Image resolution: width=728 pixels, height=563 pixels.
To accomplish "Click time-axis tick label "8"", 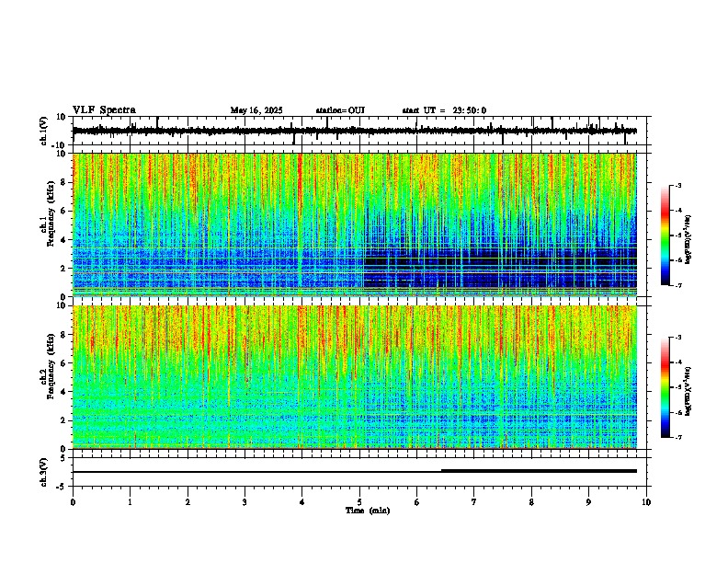I will 531,502.
